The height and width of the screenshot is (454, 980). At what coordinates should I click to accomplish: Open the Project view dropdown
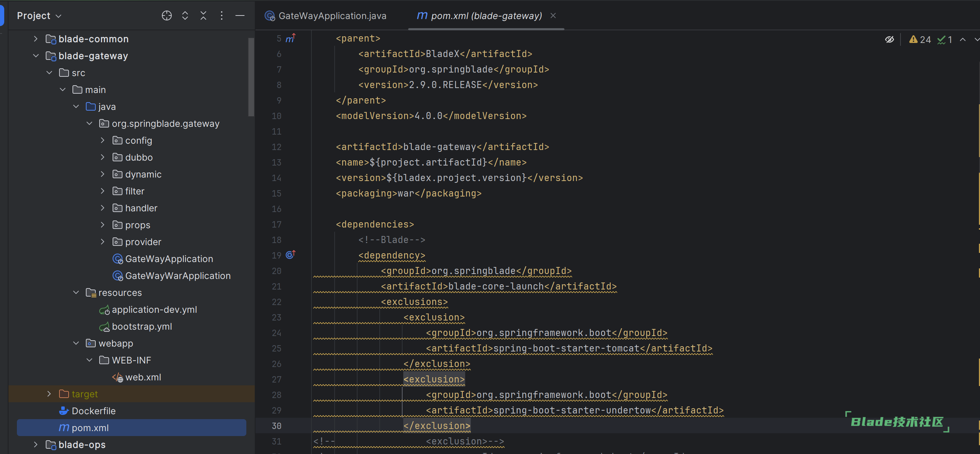click(x=39, y=15)
